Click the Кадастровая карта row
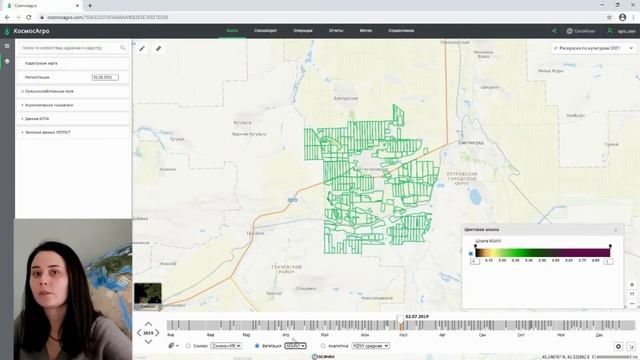Viewport: 640px width, 360px height. pyautogui.click(x=73, y=63)
